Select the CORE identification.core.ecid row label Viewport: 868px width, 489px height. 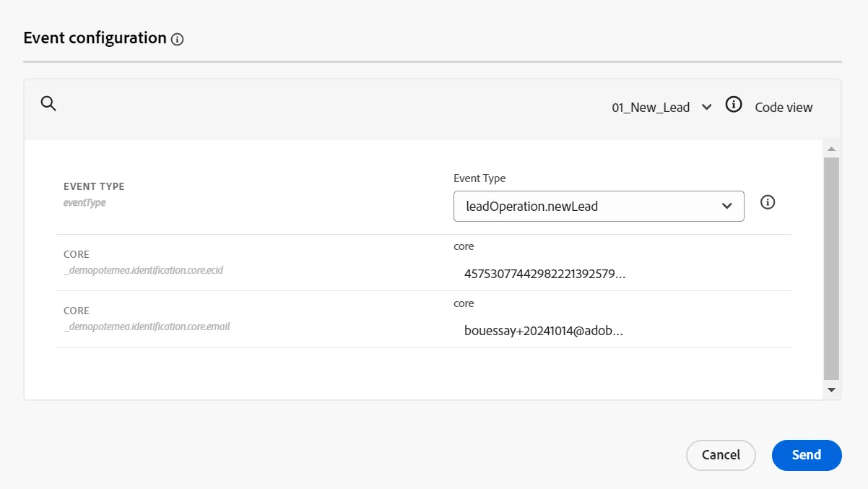point(144,262)
